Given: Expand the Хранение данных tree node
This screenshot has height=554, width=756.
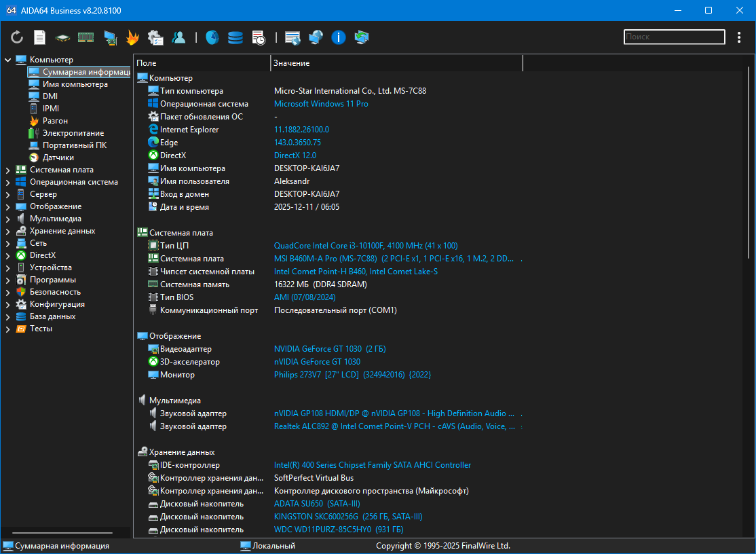Looking at the screenshot, I should click(8, 231).
